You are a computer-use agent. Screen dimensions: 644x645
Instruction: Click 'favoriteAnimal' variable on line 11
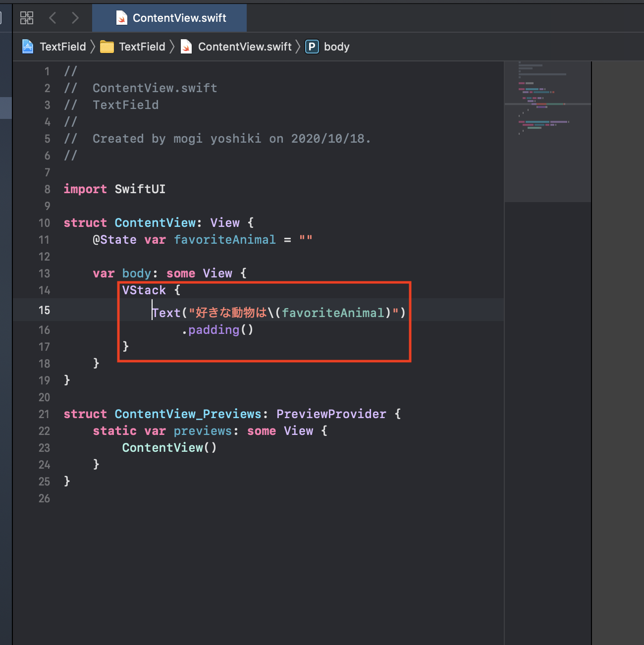225,240
